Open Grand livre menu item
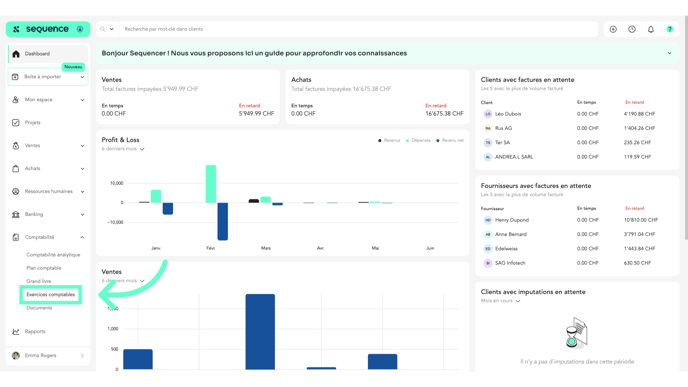Image resolution: width=688 pixels, height=387 pixels. click(39, 281)
